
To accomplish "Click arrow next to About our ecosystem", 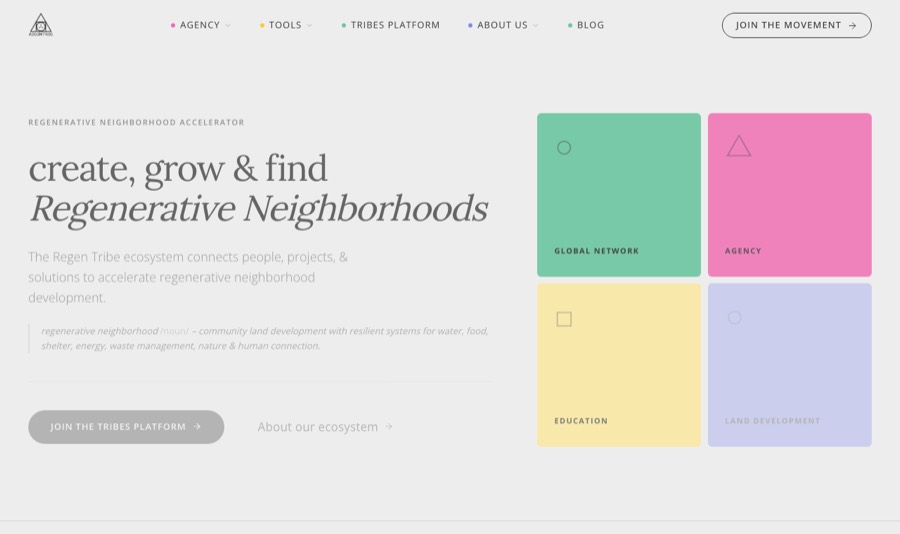I will pos(389,427).
